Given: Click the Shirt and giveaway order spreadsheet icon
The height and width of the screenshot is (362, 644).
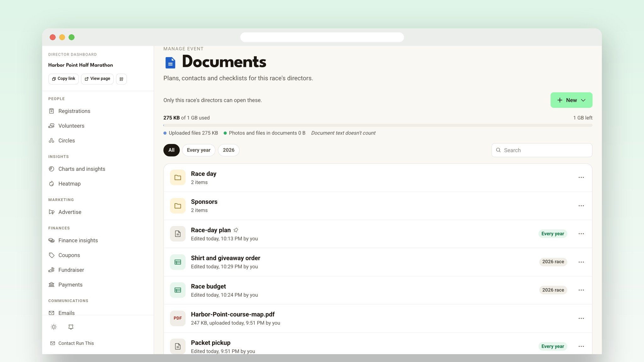Looking at the screenshot, I should (x=178, y=262).
